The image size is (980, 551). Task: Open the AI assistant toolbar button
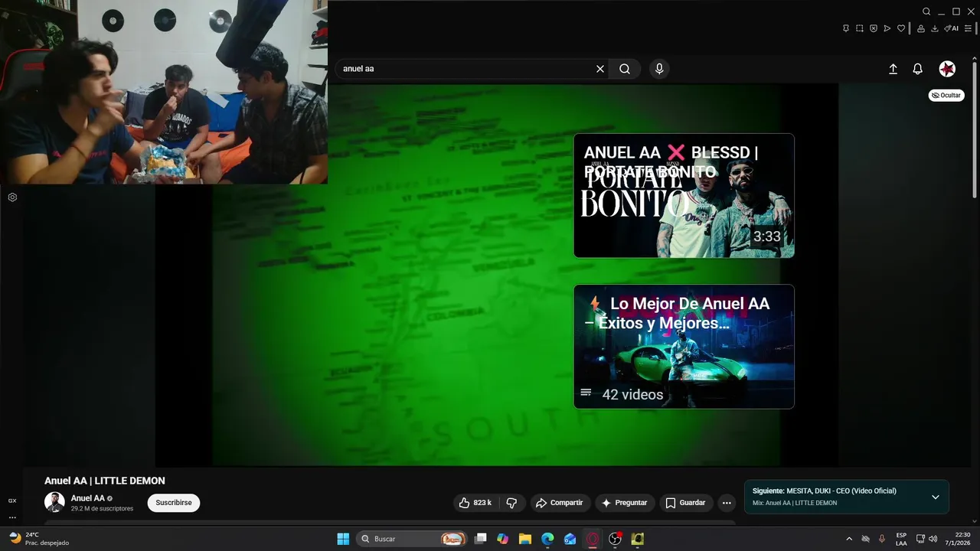tap(951, 28)
